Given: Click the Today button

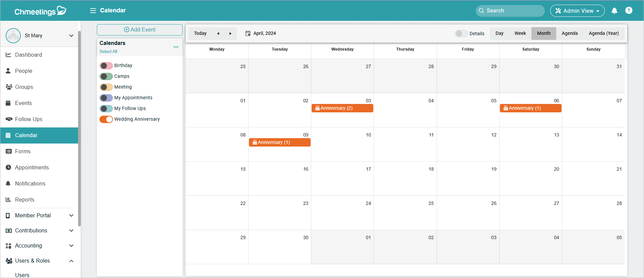Looking at the screenshot, I should 200,33.
